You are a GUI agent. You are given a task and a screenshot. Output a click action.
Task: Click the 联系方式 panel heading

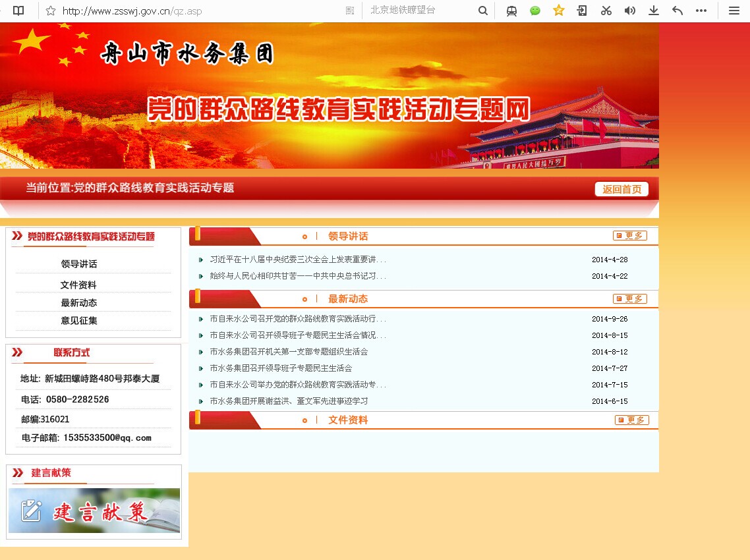(71, 352)
